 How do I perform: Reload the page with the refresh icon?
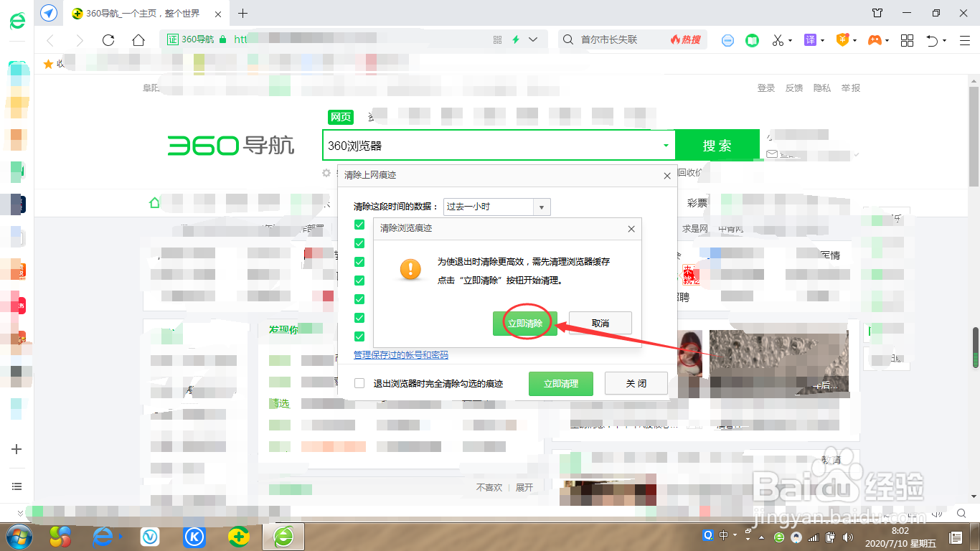108,40
